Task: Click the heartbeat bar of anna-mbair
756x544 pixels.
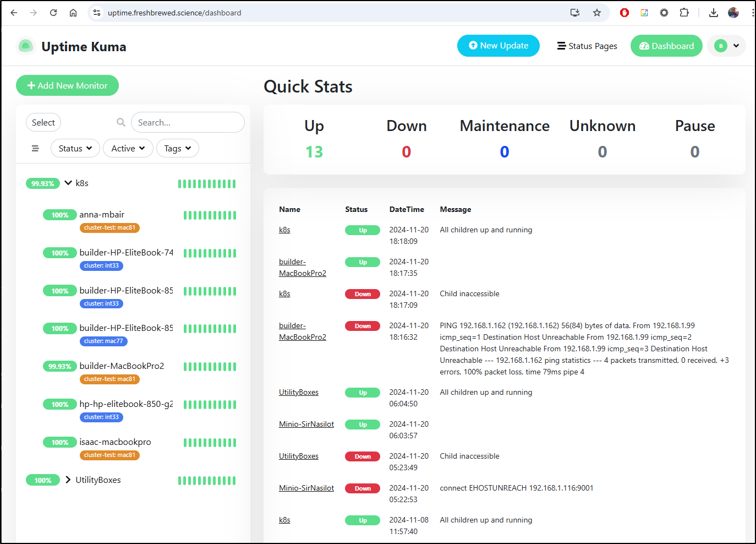Action: point(210,215)
